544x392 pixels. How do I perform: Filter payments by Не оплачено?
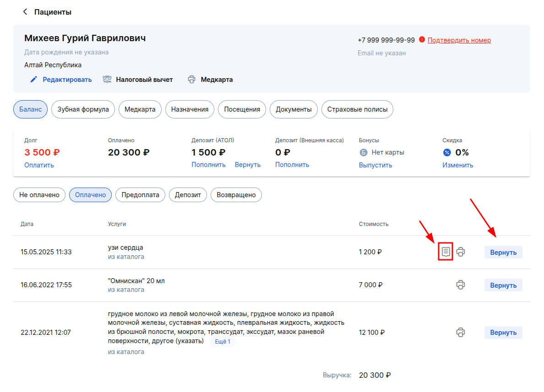point(39,195)
